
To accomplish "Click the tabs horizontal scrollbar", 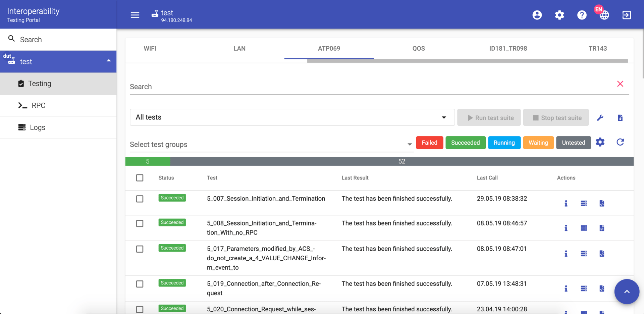I will pos(467,61).
